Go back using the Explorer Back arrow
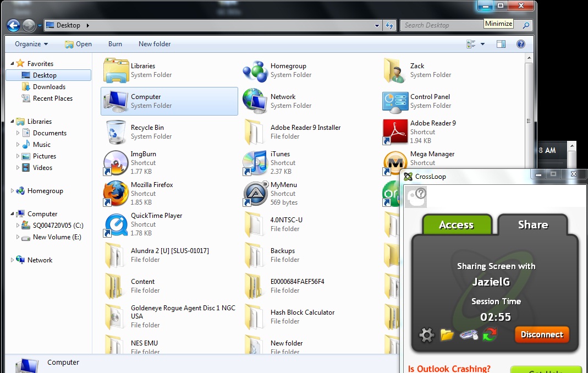The width and height of the screenshot is (588, 373). 13,25
